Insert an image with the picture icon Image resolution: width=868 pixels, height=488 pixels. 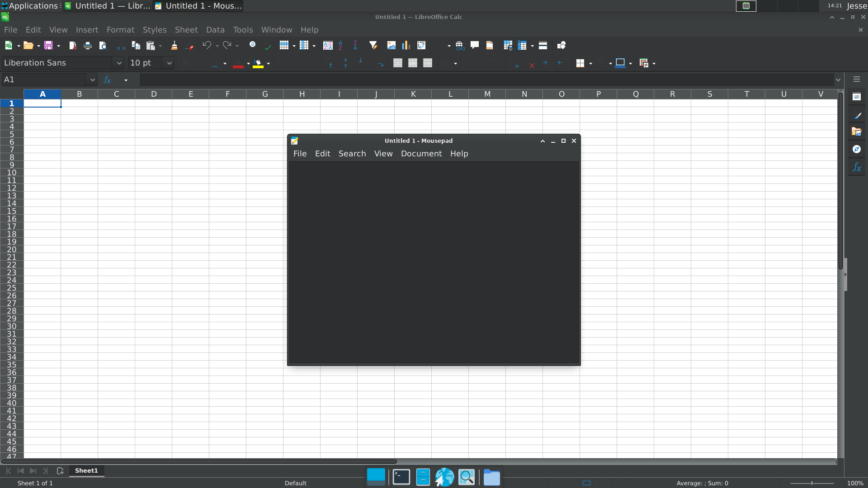click(392, 45)
